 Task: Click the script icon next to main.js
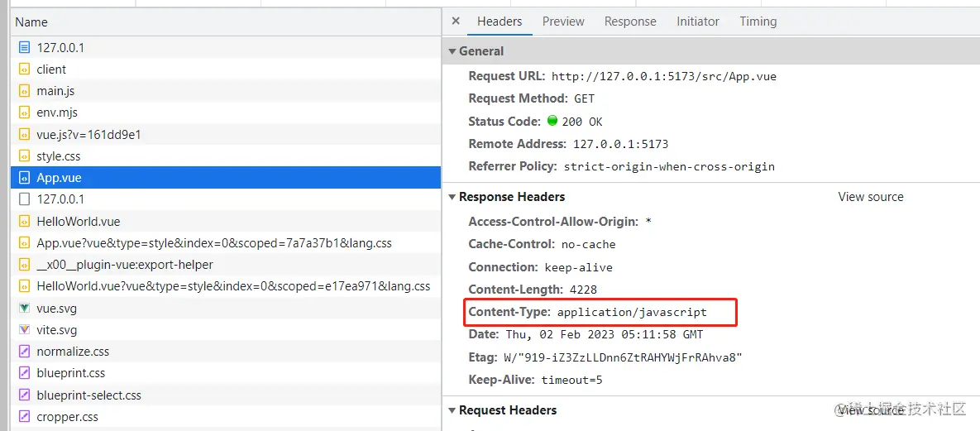pos(24,91)
